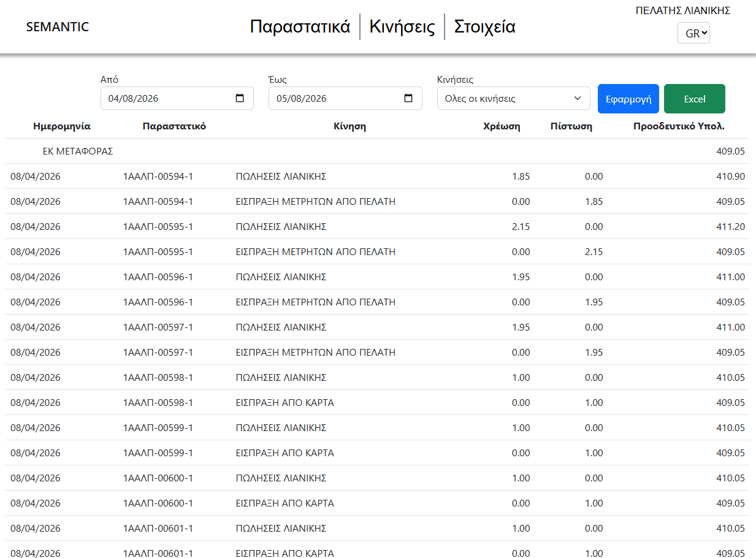
Task: Focus the Από date input 04/08/2026
Action: click(177, 98)
